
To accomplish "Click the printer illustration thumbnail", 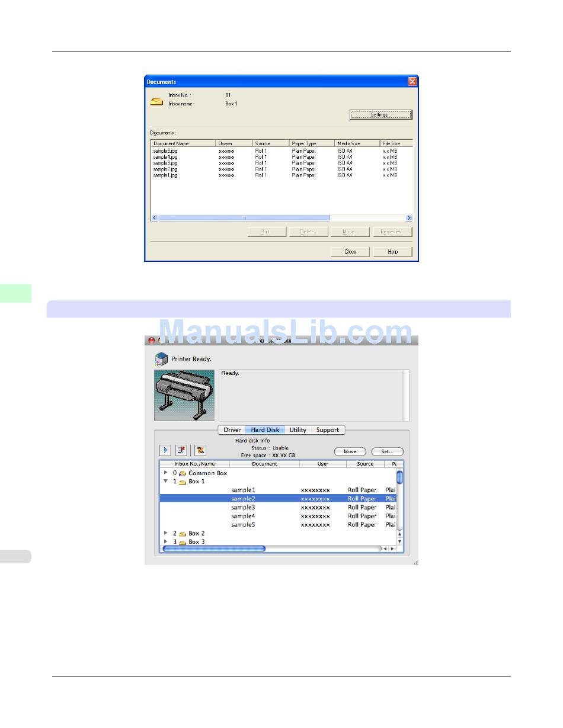I will click(x=184, y=395).
